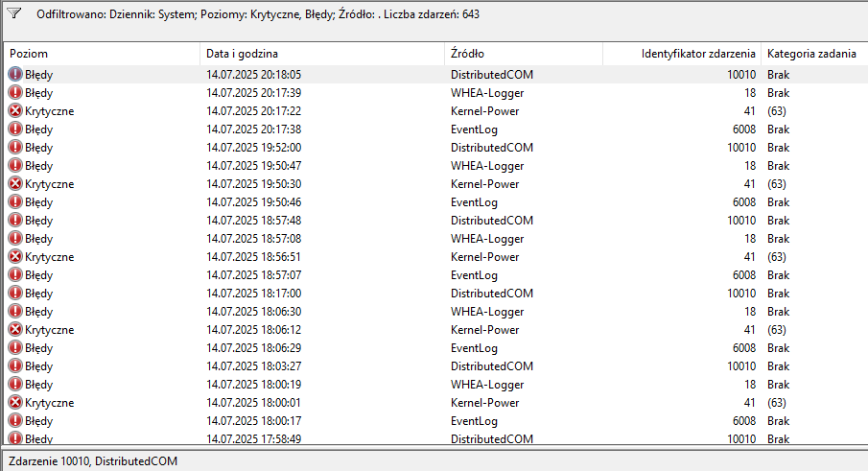Click critical icon of 18:56:51 Kernel-Power event

(15, 257)
